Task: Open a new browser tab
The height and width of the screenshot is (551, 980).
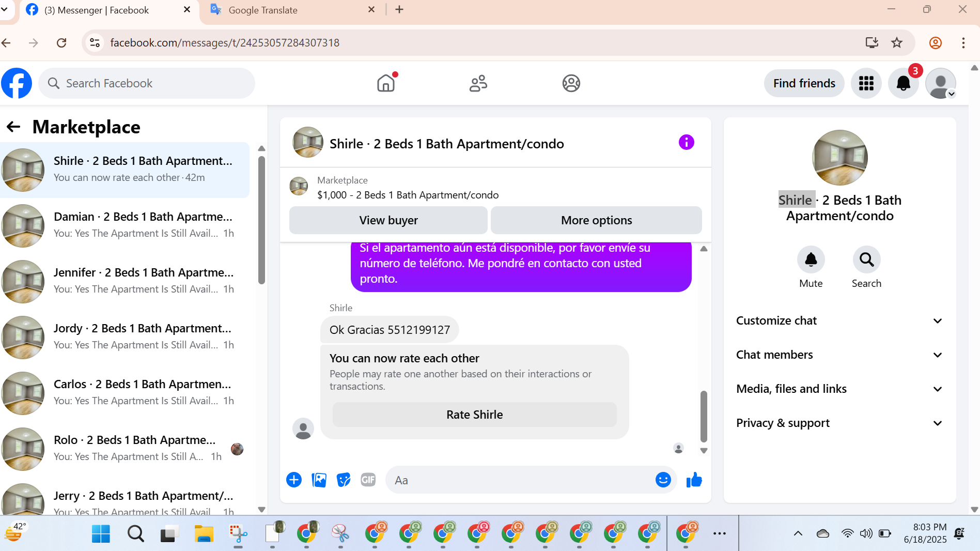Action: pos(399,10)
